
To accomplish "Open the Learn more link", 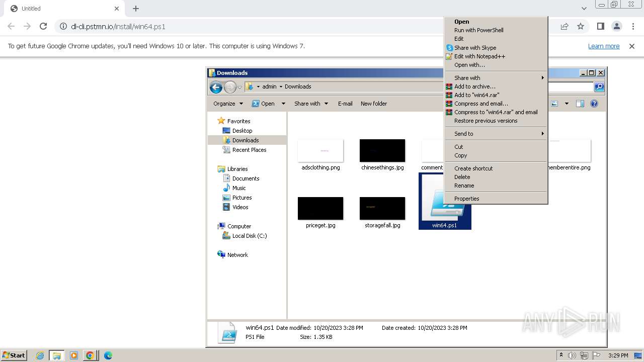I will click(604, 46).
